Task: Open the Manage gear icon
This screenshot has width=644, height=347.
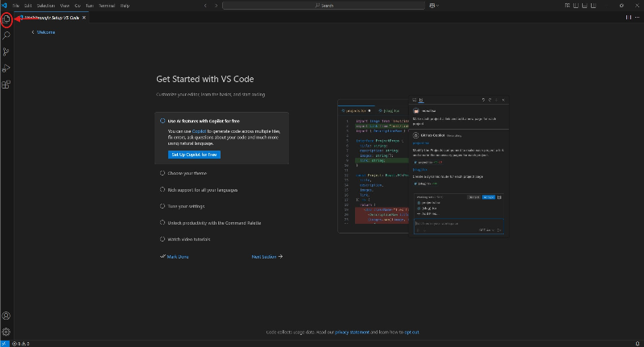Action: pyautogui.click(x=6, y=332)
